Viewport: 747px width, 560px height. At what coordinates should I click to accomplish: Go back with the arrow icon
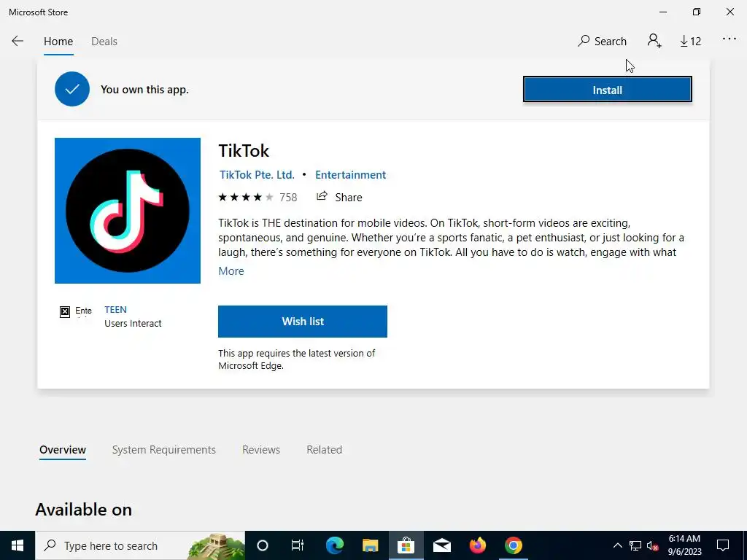pyautogui.click(x=18, y=41)
